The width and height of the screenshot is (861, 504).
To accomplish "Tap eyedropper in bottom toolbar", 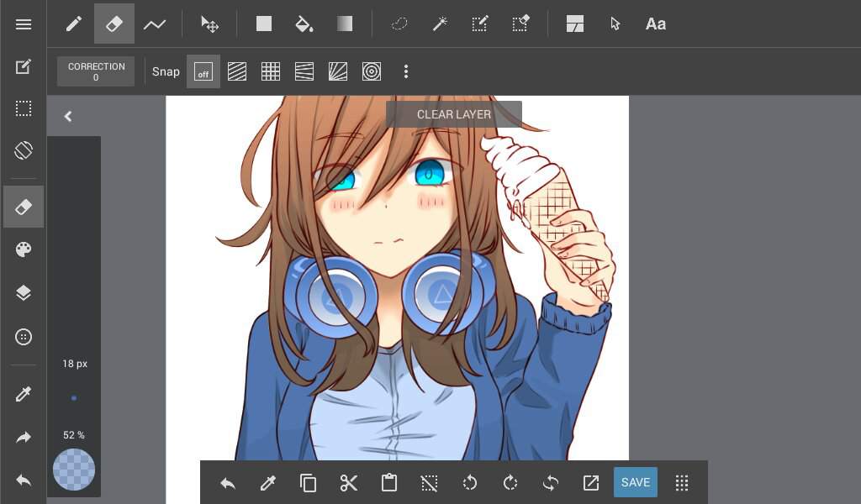I will [267, 483].
